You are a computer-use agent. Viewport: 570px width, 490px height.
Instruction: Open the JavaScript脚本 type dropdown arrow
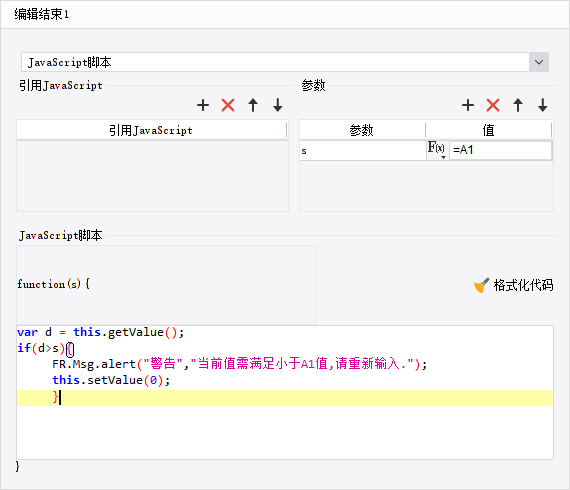[x=539, y=62]
